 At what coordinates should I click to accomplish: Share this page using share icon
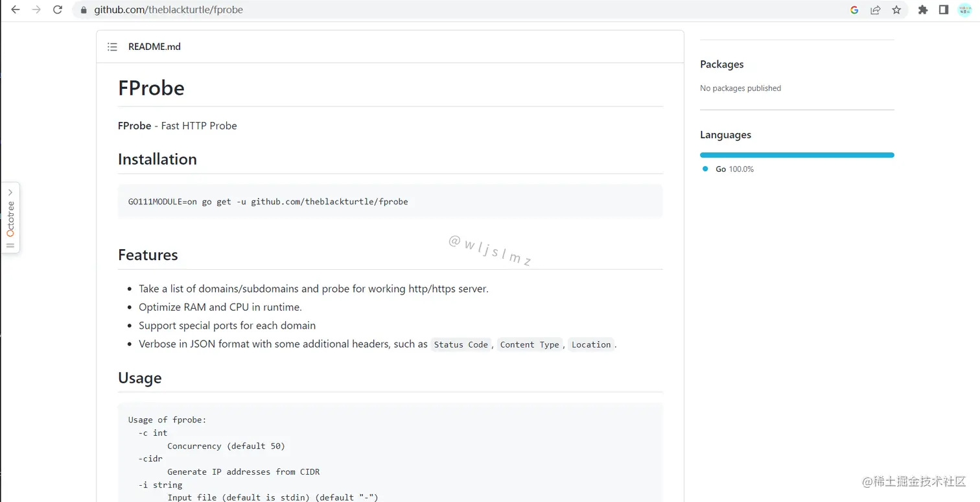point(876,10)
